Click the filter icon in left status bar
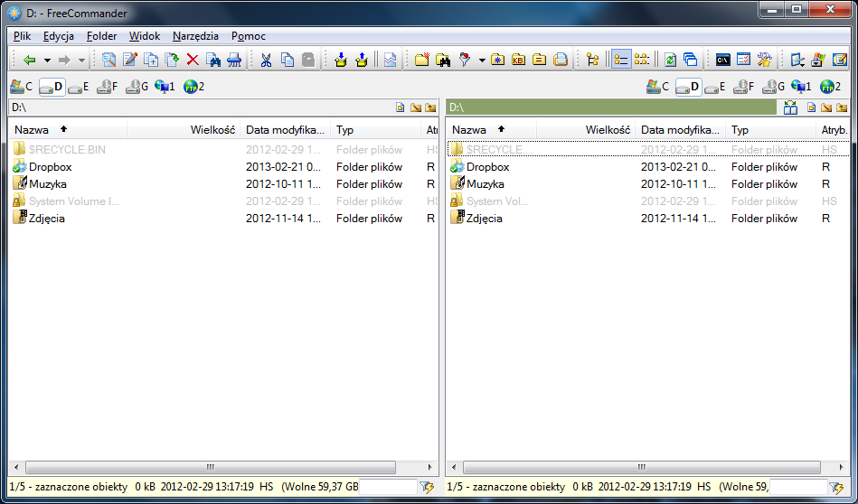Image resolution: width=858 pixels, height=504 pixels. pyautogui.click(x=427, y=487)
